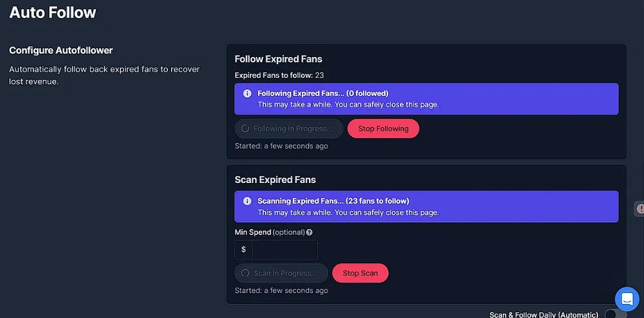Click the spinner in Following in Progress button

click(x=245, y=129)
